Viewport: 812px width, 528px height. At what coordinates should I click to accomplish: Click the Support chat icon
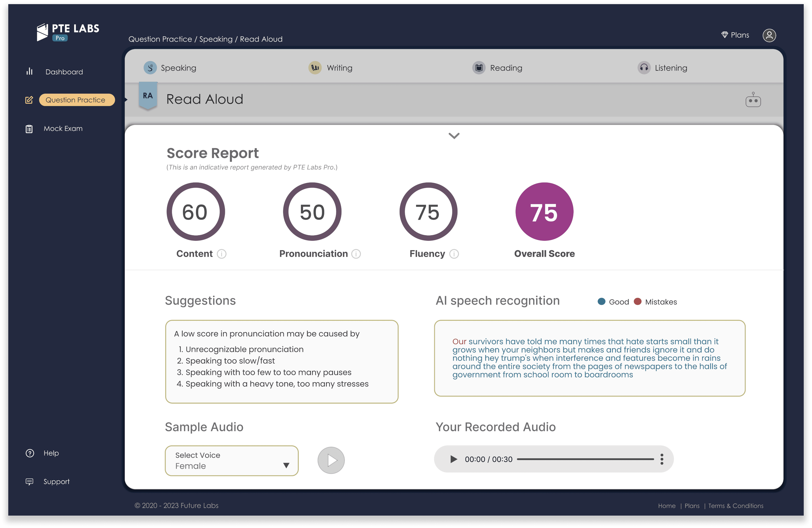(x=30, y=481)
